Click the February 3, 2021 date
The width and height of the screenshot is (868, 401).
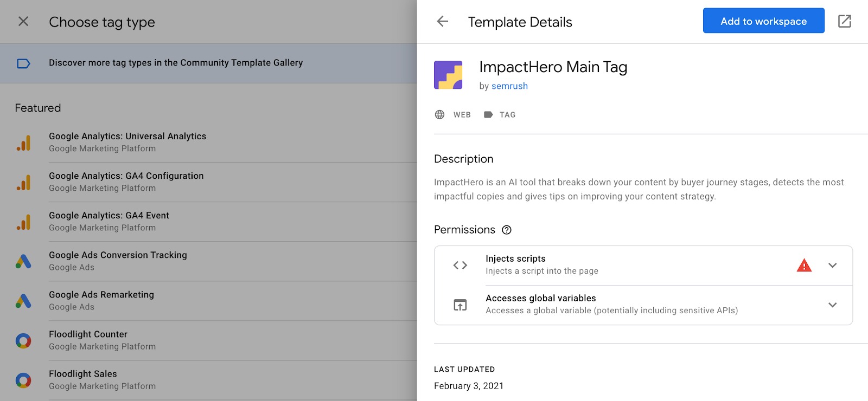tap(469, 386)
